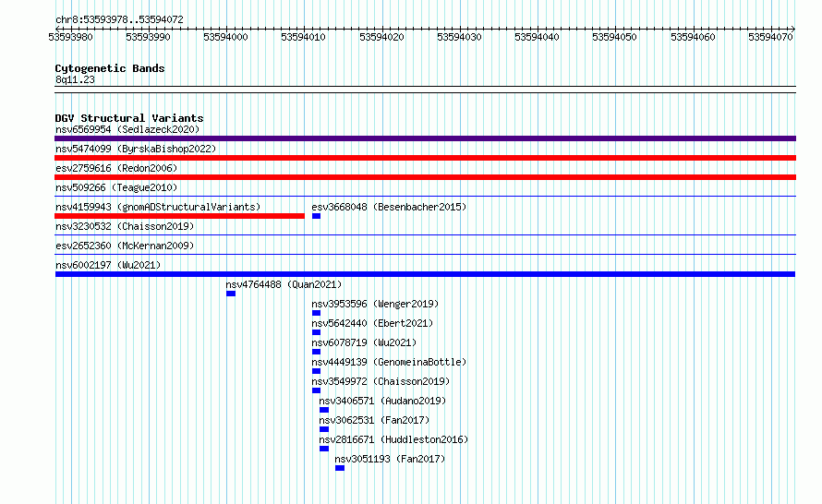Image resolution: width=822 pixels, height=504 pixels.
Task: Click the nsv6002197 (Wu2021) label
Action: [108, 265]
